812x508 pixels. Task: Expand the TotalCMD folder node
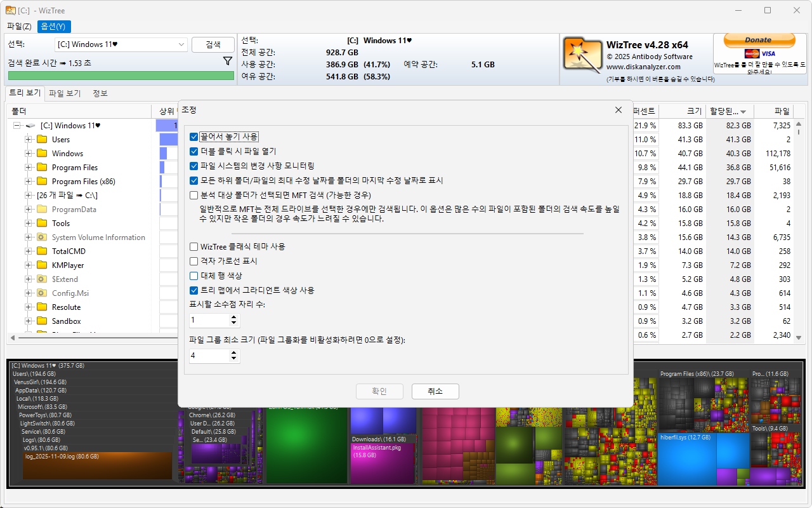(x=28, y=251)
